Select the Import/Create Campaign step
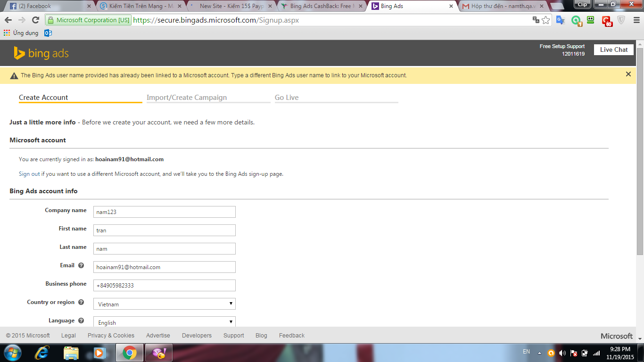 208,98
